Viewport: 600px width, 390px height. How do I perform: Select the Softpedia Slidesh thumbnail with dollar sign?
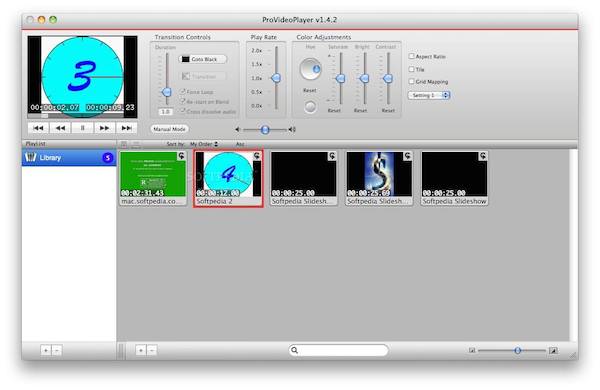click(379, 178)
